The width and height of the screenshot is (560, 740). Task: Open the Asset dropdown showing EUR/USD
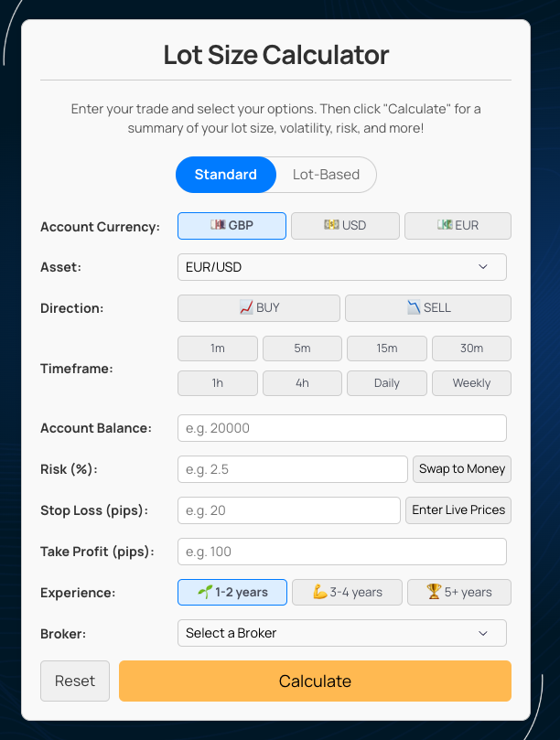342,267
